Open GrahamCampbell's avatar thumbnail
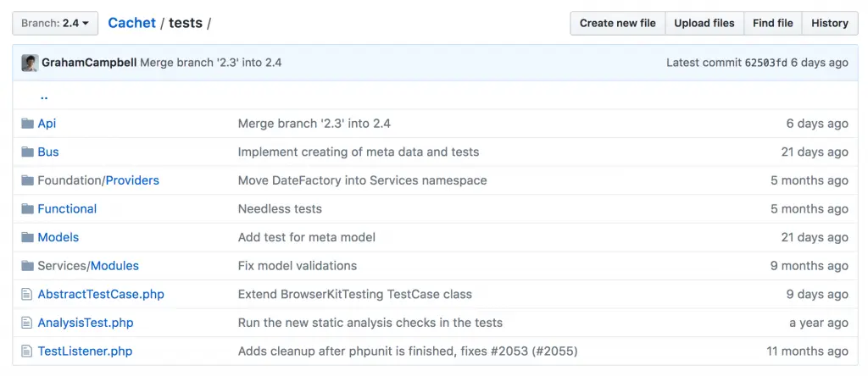 click(x=30, y=63)
